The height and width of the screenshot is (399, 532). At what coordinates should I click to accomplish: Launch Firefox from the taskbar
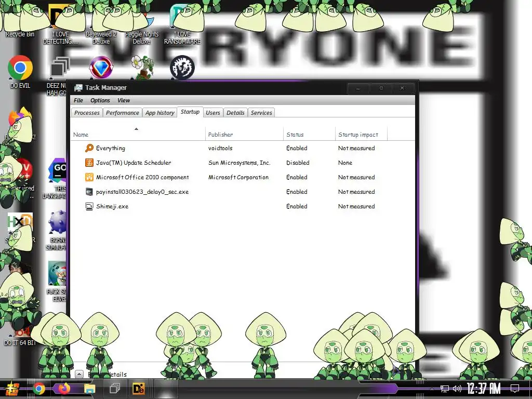click(x=64, y=389)
